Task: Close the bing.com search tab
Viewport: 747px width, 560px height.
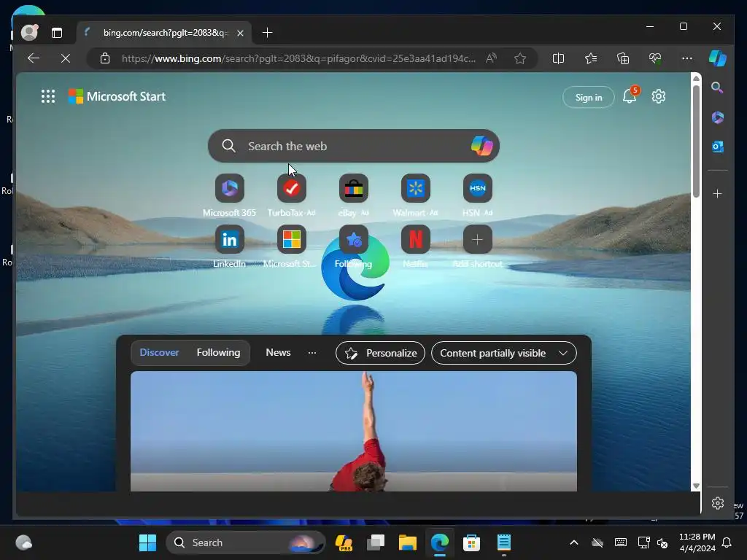Action: (x=241, y=33)
